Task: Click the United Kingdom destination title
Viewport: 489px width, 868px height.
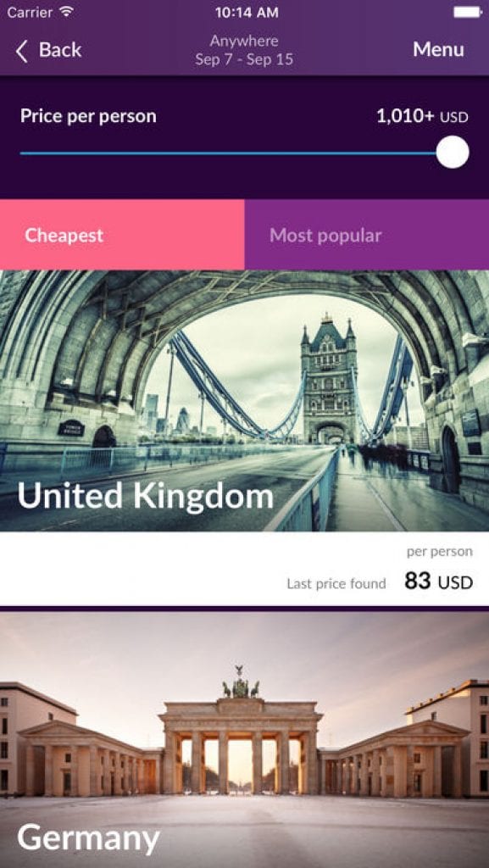Action: point(146,496)
